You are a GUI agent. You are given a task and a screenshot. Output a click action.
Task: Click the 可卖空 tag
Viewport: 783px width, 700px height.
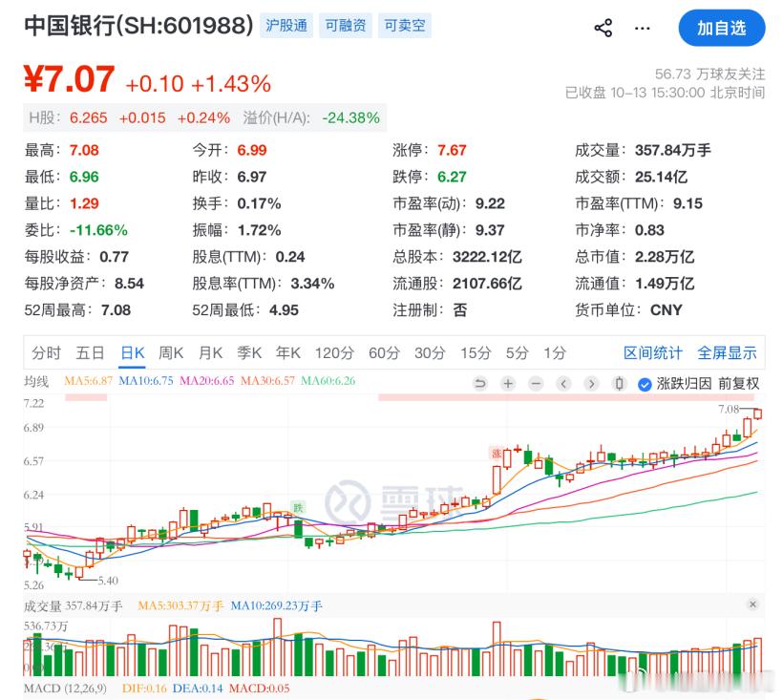(405, 26)
